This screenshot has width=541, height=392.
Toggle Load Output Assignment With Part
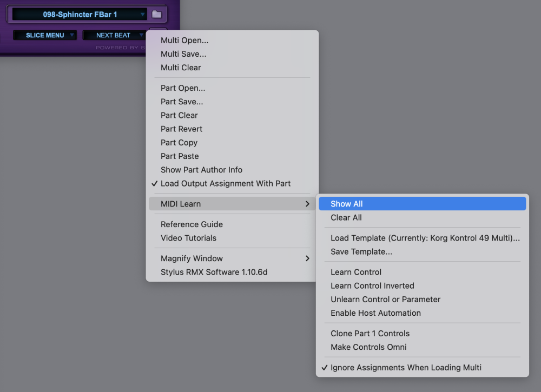click(226, 183)
